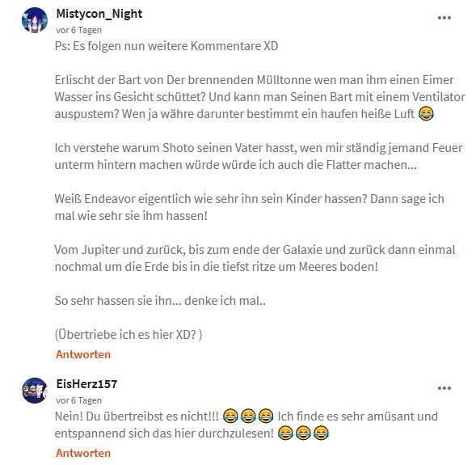Click first laughing emoji after 'nicht!!!'
Viewport: 476px width, 465px height.
[230, 416]
